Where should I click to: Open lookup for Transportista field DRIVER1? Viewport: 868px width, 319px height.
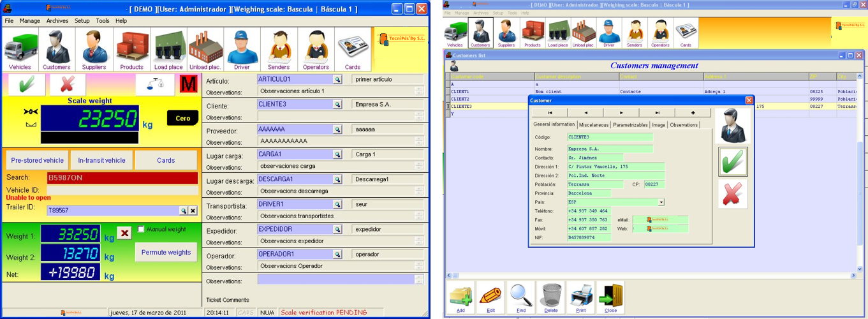[x=337, y=204]
